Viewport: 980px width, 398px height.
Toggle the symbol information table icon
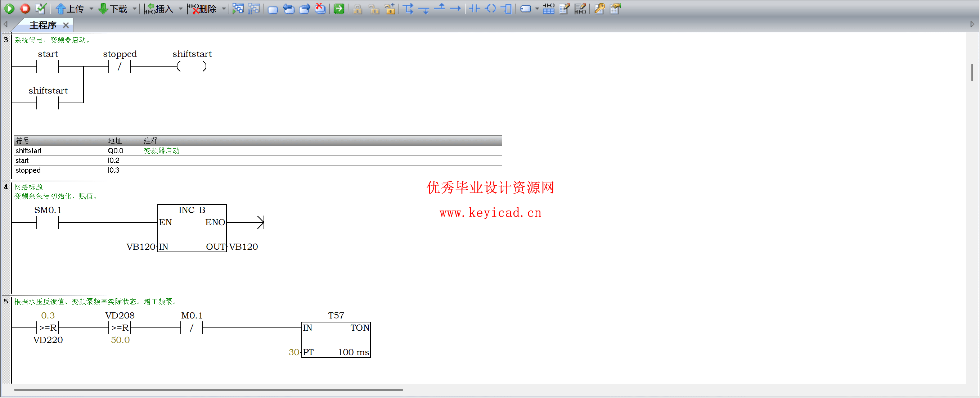pyautogui.click(x=548, y=8)
